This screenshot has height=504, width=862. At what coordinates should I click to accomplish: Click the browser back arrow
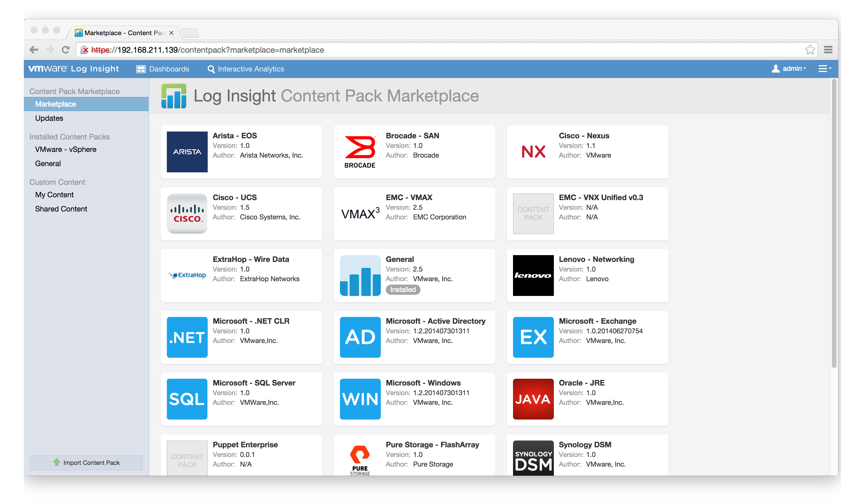point(34,50)
